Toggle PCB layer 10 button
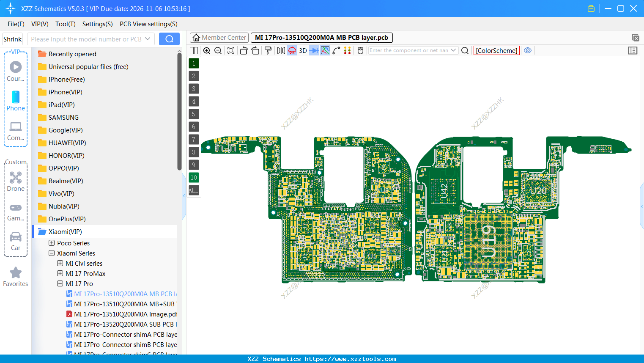 point(194,178)
